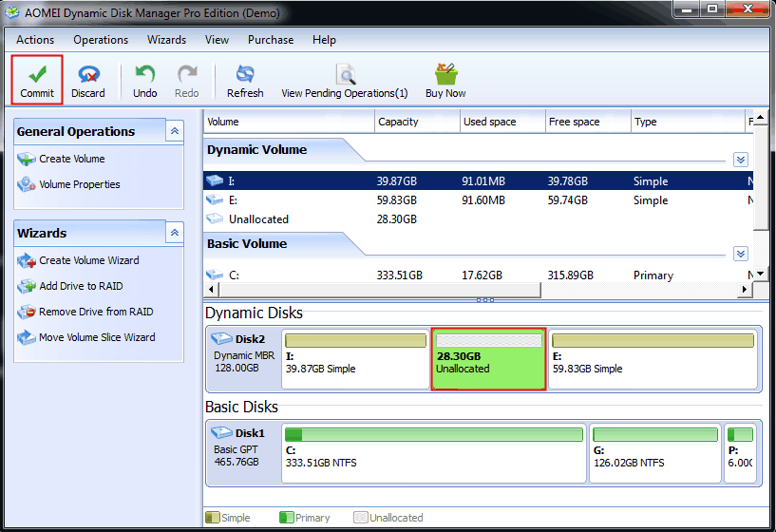Screen dimensions: 776x532
Task: Select the 28.30GB Unallocated partition block
Action: click(488, 359)
